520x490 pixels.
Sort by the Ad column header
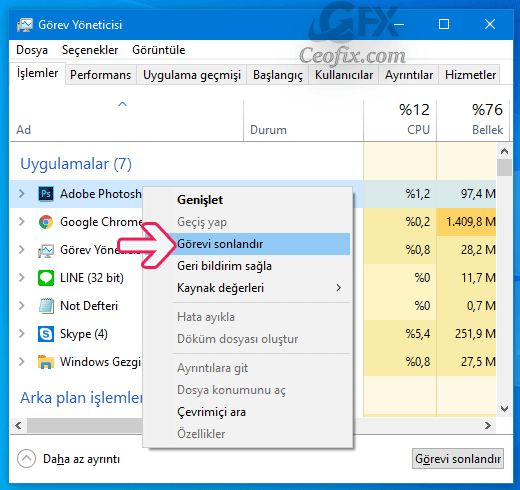pos(127,120)
